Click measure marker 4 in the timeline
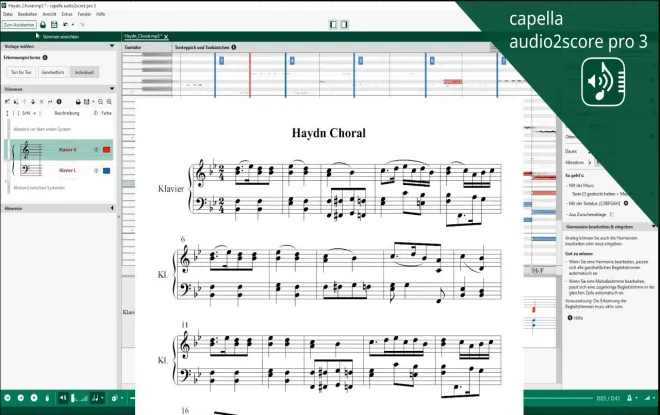Image resolution: width=660 pixels, height=415 pixels. 292,61
